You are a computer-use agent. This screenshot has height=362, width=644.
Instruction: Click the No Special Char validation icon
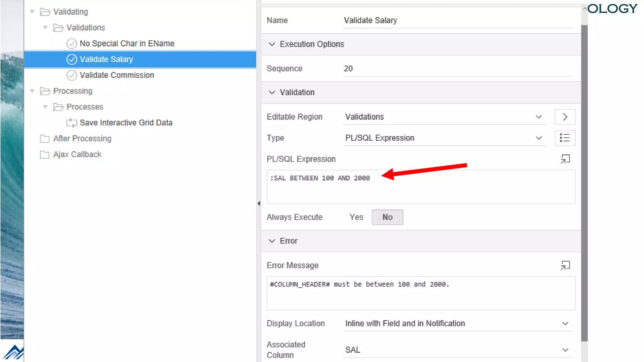click(72, 43)
